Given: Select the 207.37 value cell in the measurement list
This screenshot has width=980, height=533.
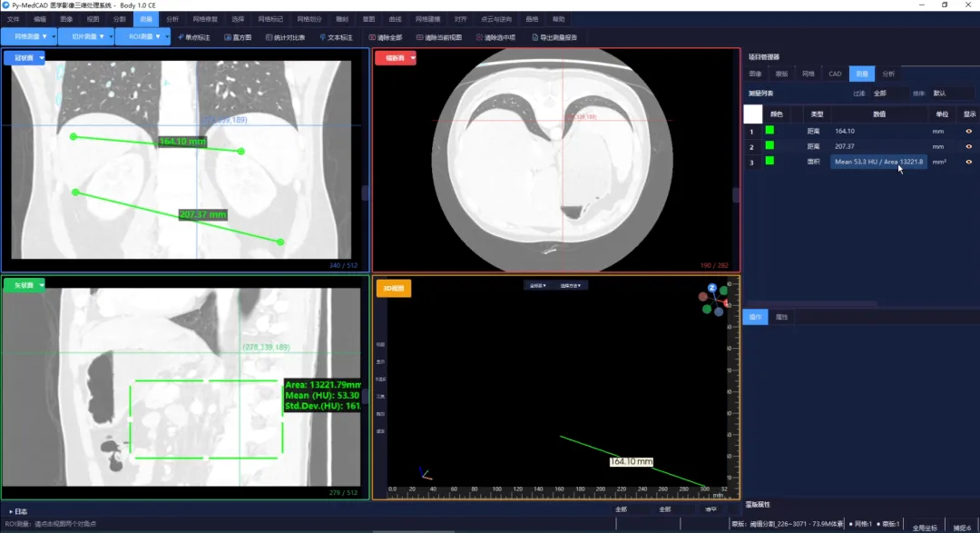Looking at the screenshot, I should click(x=878, y=146).
